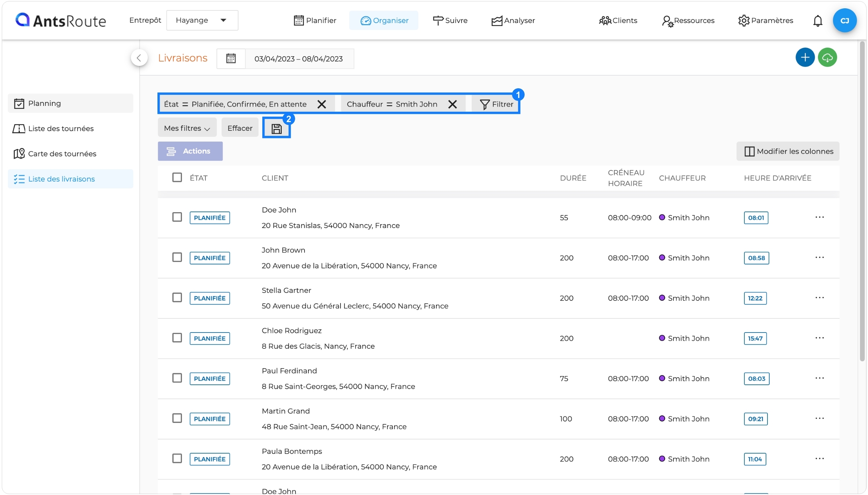This screenshot has width=868, height=495.
Task: Click the CHAUFFEUR column header
Action: coord(682,178)
